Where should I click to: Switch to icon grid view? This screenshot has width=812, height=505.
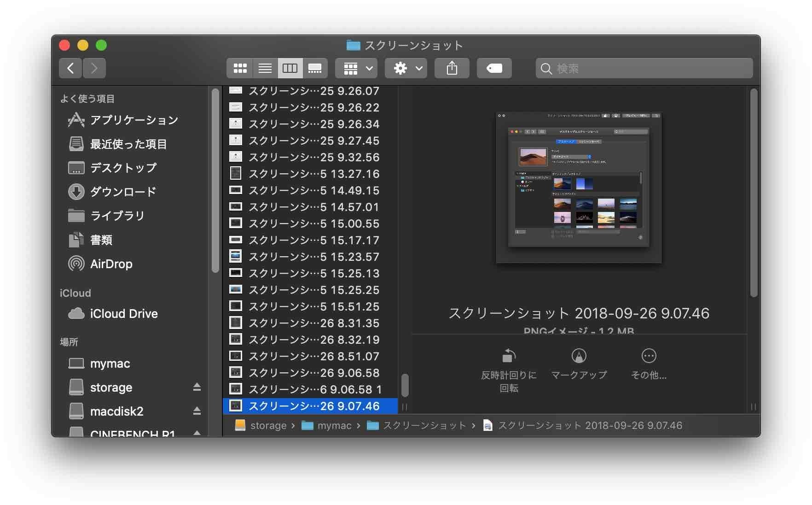tap(240, 68)
